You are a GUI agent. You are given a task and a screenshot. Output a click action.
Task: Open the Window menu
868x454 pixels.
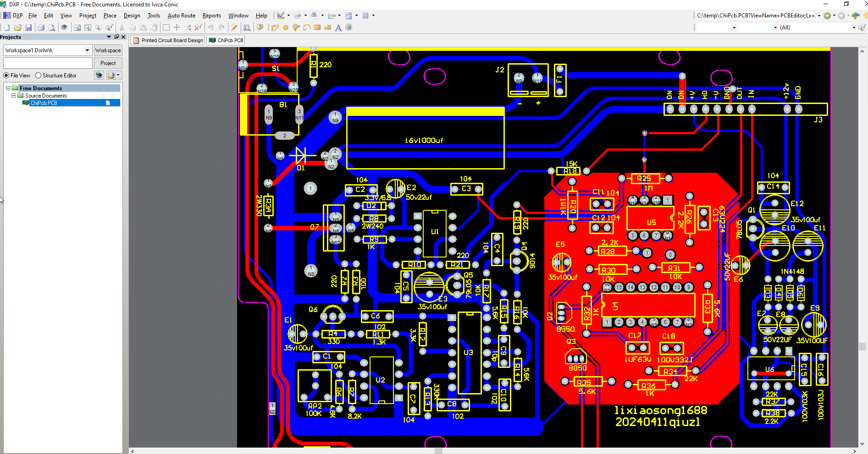pos(238,16)
